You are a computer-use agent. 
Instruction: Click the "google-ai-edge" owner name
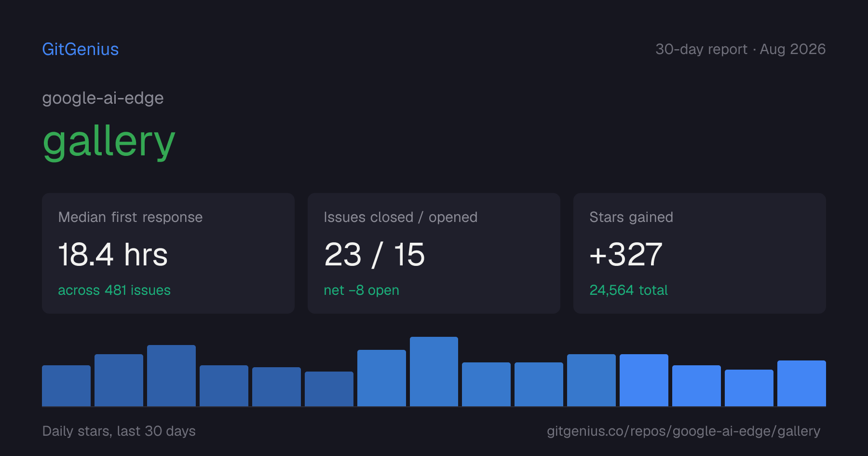tap(103, 98)
